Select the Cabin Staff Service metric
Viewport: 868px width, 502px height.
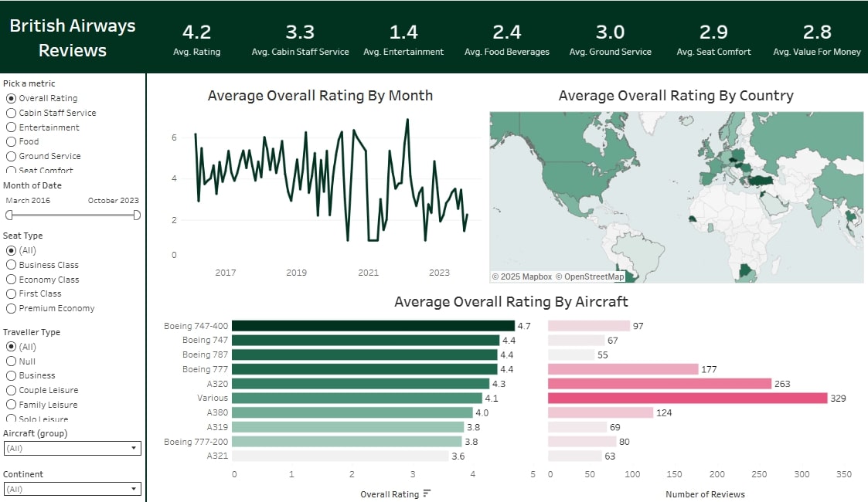[x=11, y=113]
